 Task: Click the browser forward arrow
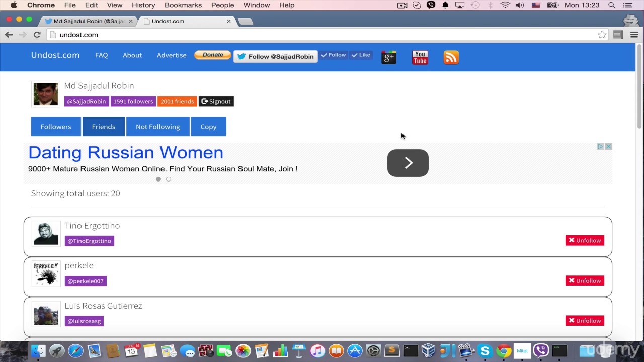pos(23,35)
